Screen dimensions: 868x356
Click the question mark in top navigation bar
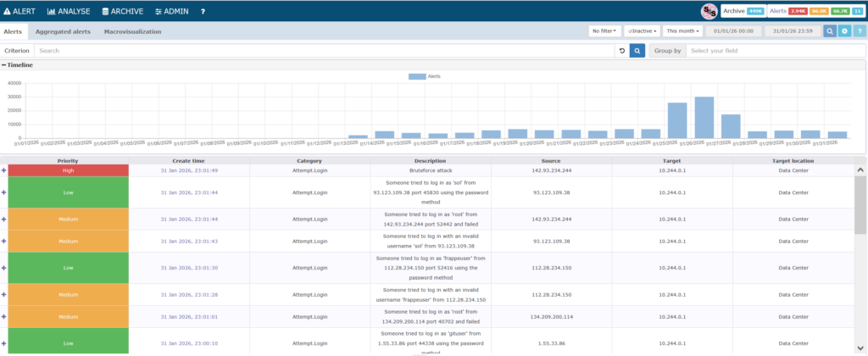tap(203, 11)
